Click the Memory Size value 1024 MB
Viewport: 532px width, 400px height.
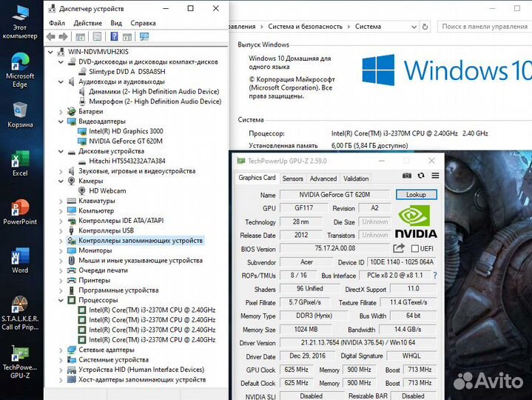(306, 330)
